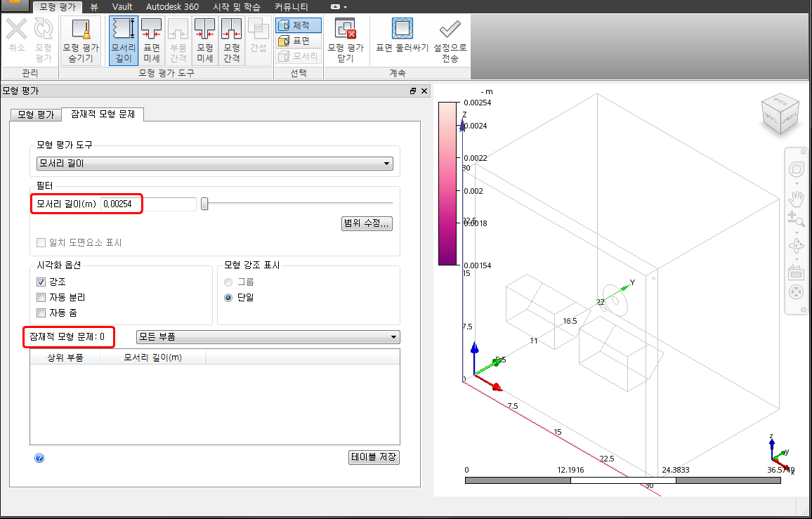The image size is (812, 519).
Task: Close model assessment (모형 평가 닫기)
Action: 346,41
